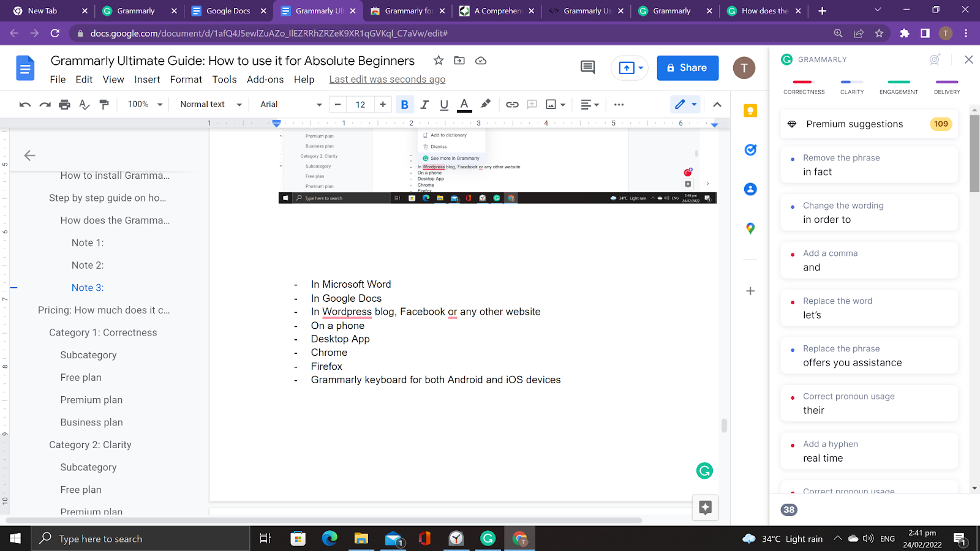Viewport: 980px width, 551px height.
Task: Click Windows taskbar search box
Action: pyautogui.click(x=140, y=539)
